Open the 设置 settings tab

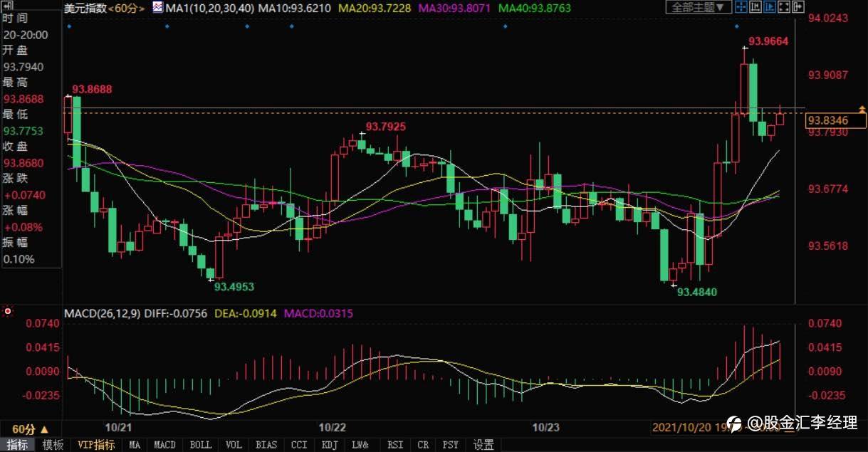[483, 445]
